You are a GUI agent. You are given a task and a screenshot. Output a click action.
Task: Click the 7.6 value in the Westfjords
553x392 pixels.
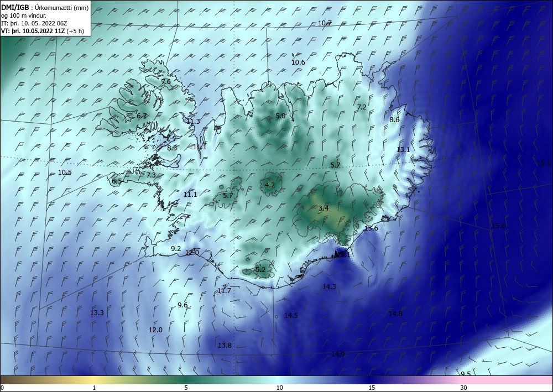166,81
